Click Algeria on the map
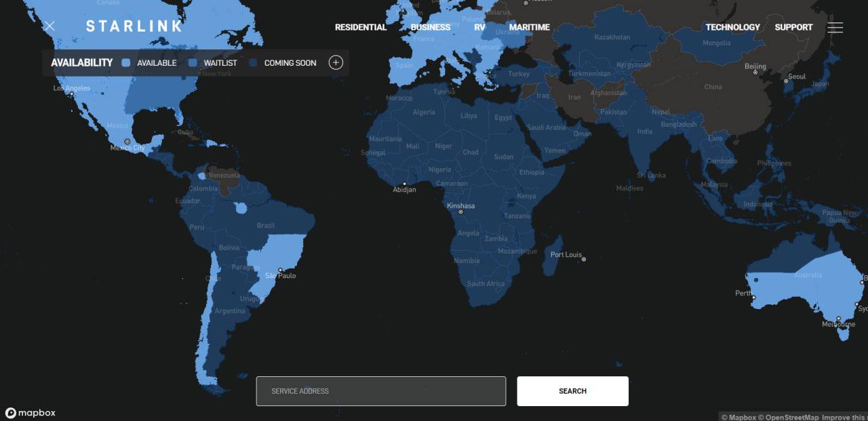 click(424, 113)
